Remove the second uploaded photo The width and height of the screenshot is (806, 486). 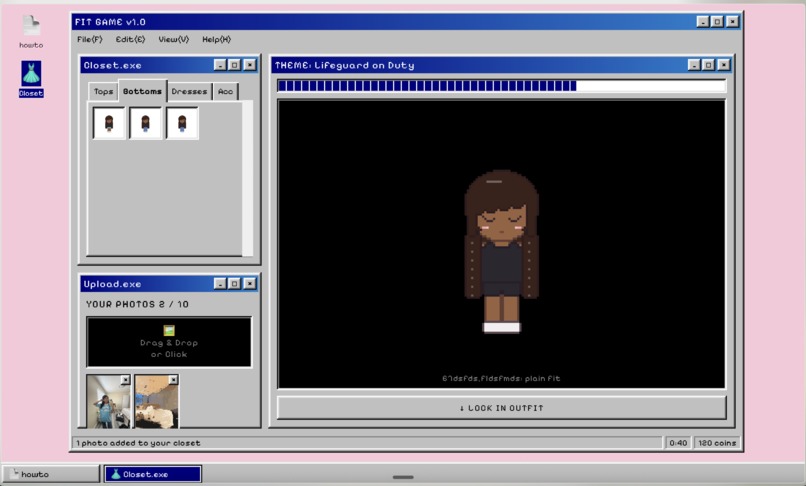pos(173,380)
